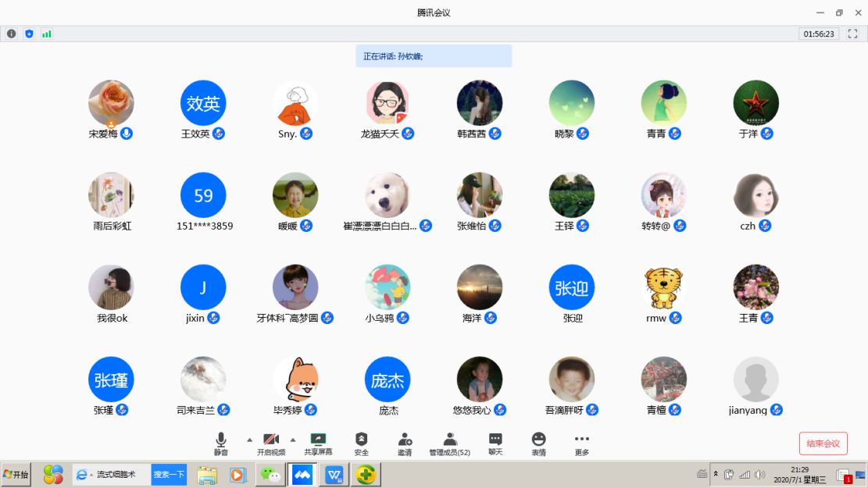868x488 pixels.
Task: Open the meeting info icon
Action: point(11,34)
